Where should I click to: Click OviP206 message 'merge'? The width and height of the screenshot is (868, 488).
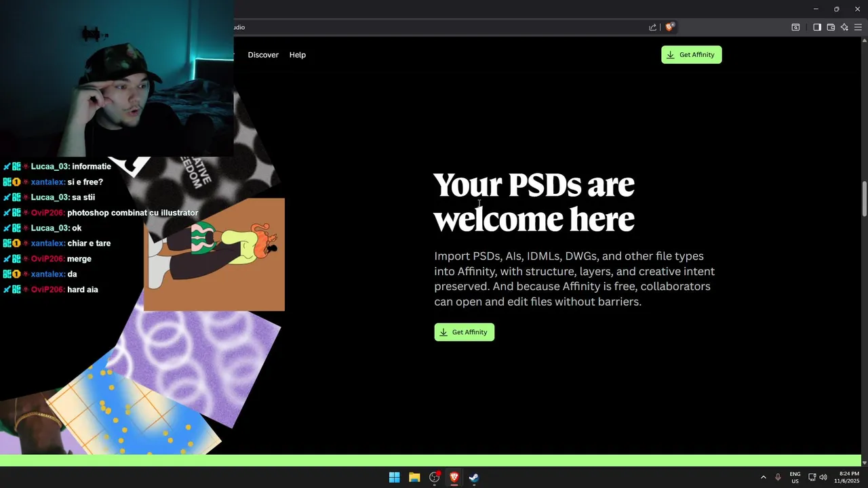[79, 259]
